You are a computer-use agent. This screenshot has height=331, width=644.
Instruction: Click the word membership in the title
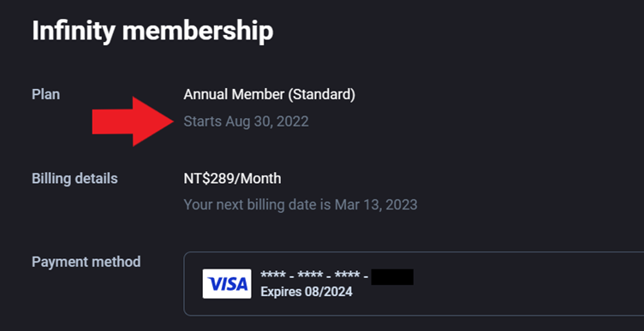coord(198,31)
